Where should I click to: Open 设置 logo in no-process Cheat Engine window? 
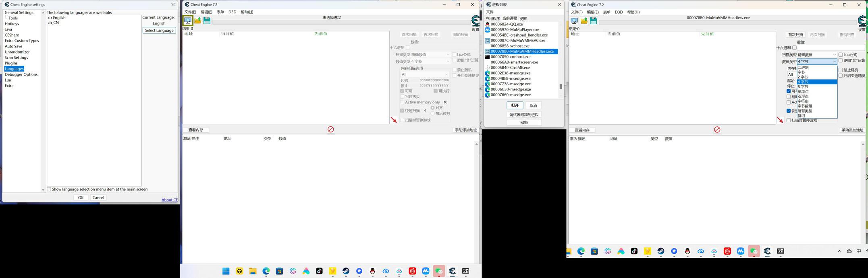tap(476, 21)
